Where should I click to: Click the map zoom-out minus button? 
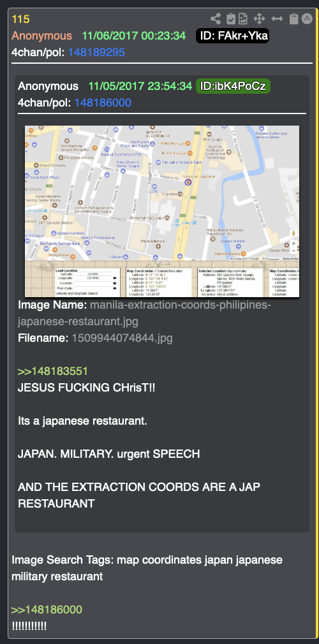click(x=293, y=251)
